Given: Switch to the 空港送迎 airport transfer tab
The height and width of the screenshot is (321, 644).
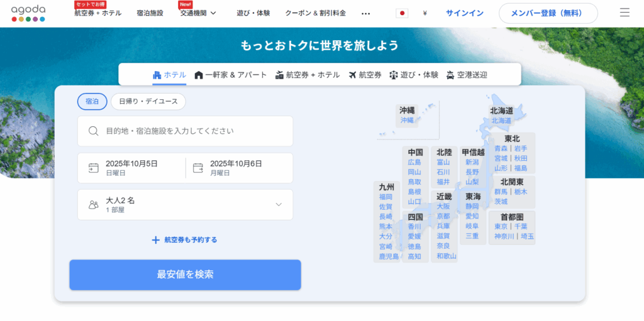Looking at the screenshot, I should (x=467, y=75).
